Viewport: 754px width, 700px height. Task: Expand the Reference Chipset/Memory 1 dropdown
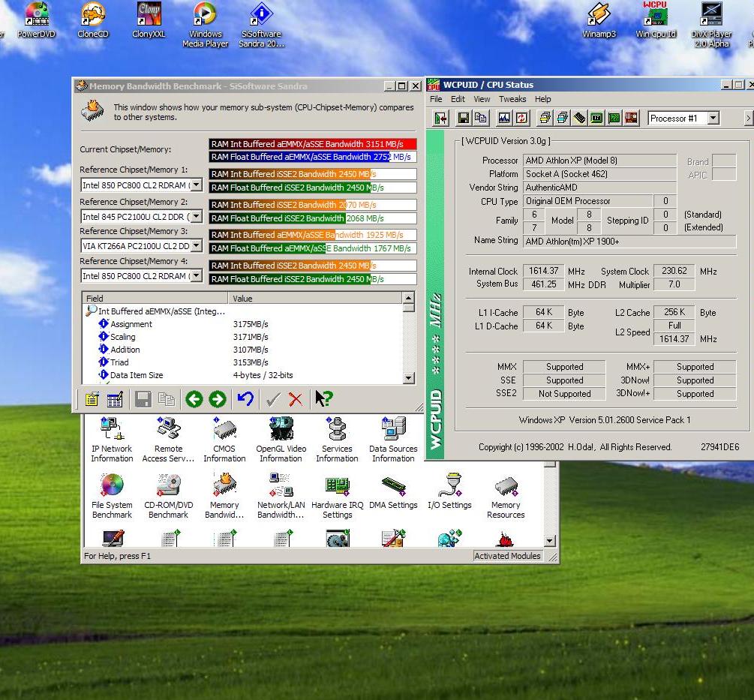pyautogui.click(x=197, y=185)
